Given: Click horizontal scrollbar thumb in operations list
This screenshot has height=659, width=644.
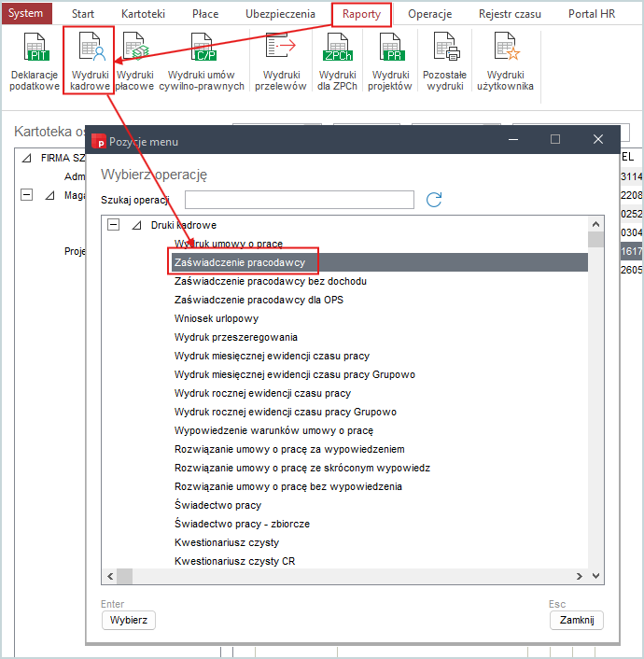Looking at the screenshot, I should [x=124, y=576].
